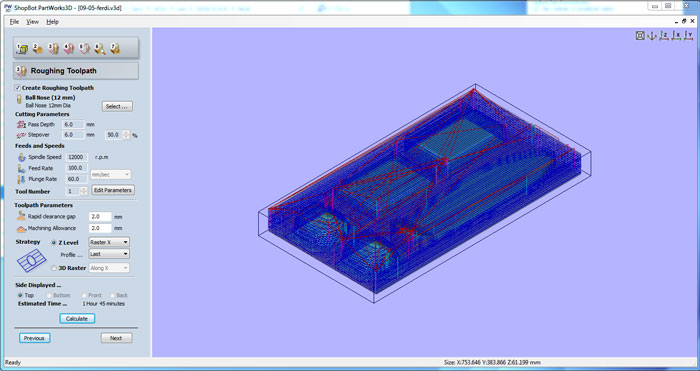This screenshot has height=371, width=700.
Task: Click the Pass Depth icon
Action: [21, 125]
